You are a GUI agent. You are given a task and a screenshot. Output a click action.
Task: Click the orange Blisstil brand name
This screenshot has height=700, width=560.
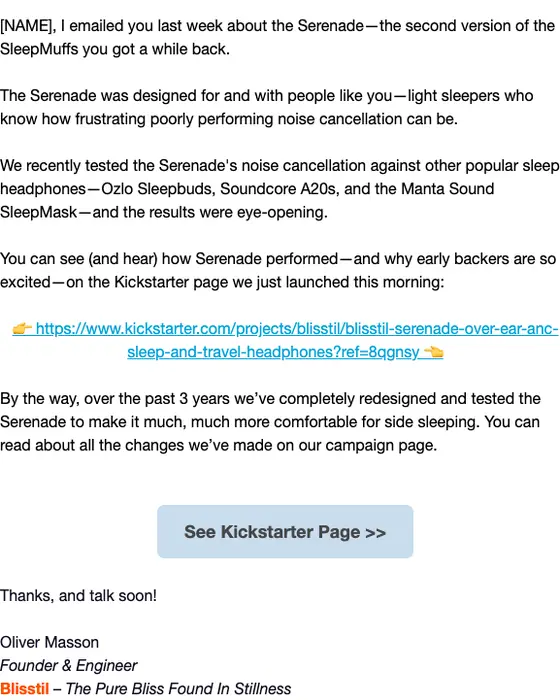click(25, 688)
